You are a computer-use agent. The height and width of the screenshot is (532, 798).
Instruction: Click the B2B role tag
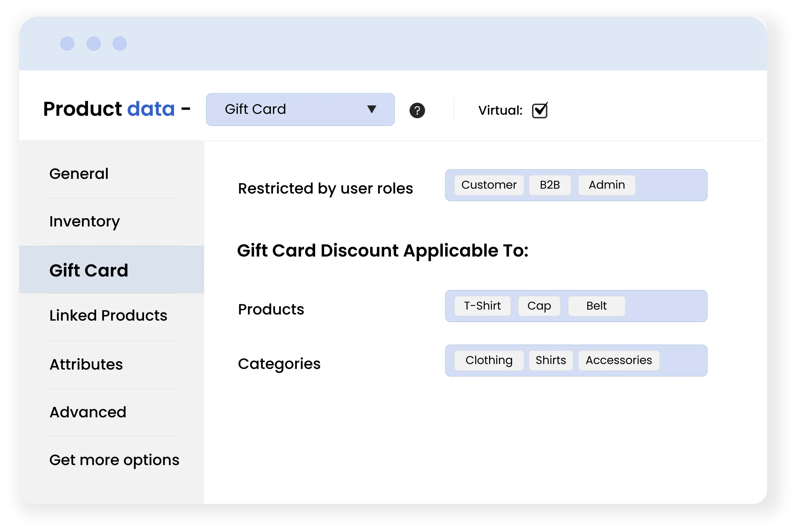click(550, 185)
